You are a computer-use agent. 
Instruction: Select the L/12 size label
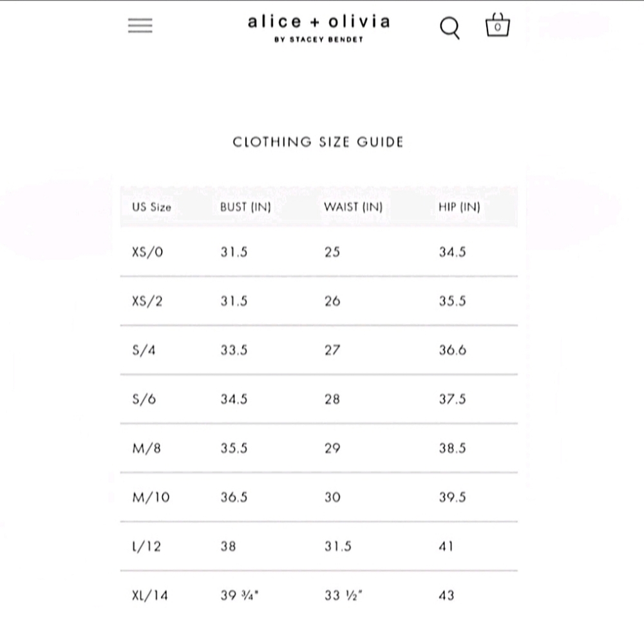tap(147, 546)
